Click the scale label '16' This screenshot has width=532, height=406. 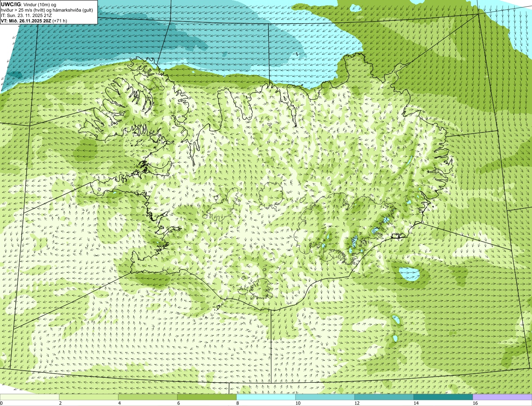(475, 403)
